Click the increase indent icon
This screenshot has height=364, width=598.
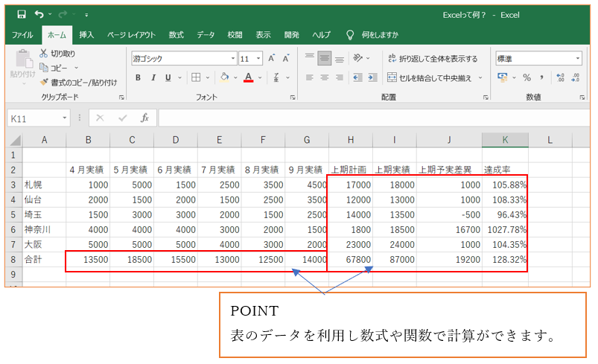pos(372,77)
